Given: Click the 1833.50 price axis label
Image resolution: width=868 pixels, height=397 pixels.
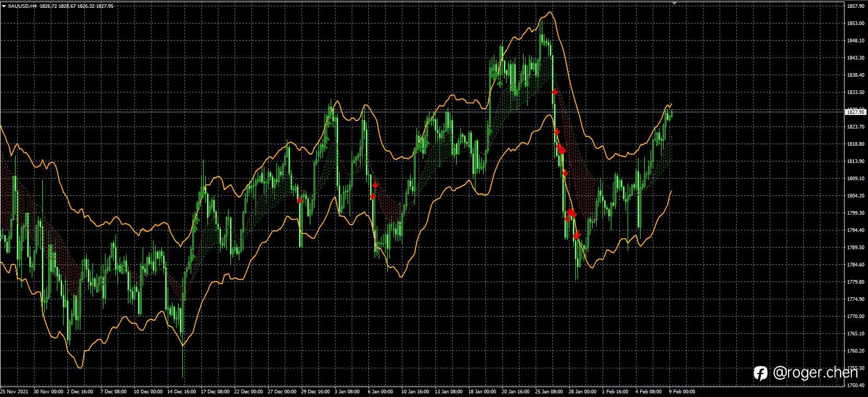Looking at the screenshot, I should [x=855, y=92].
